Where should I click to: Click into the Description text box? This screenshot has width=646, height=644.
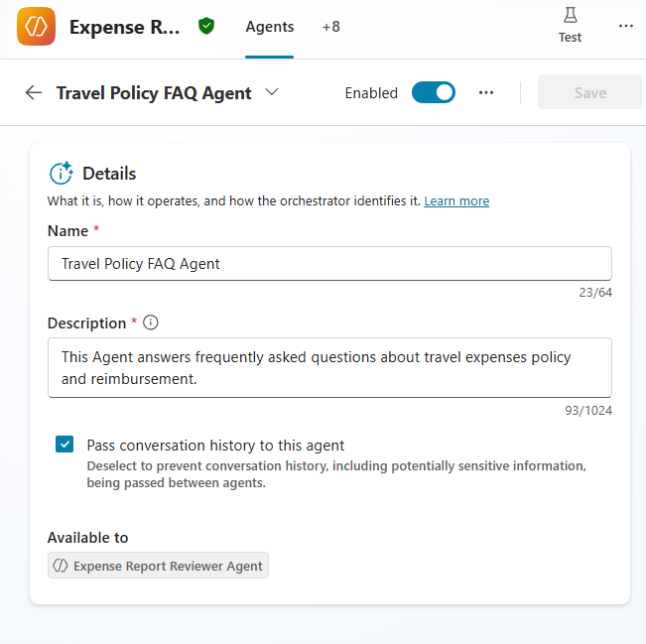tap(329, 367)
